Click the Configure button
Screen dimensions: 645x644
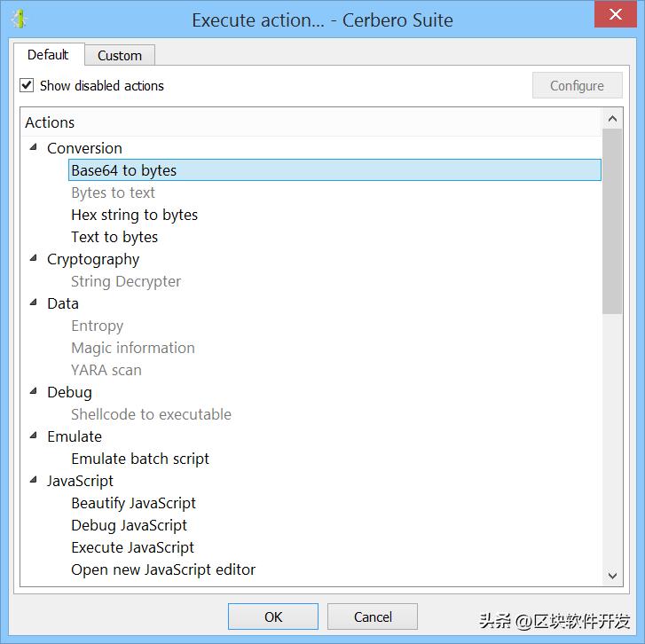point(577,85)
